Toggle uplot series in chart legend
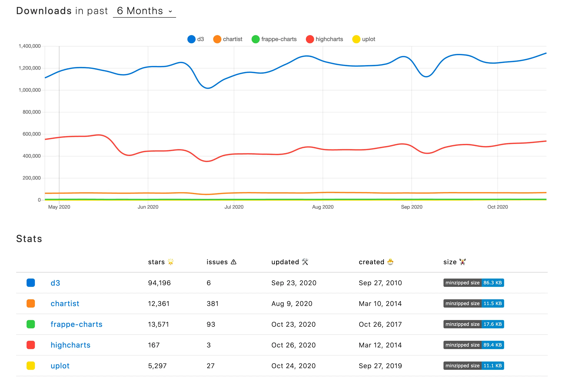 (364, 39)
